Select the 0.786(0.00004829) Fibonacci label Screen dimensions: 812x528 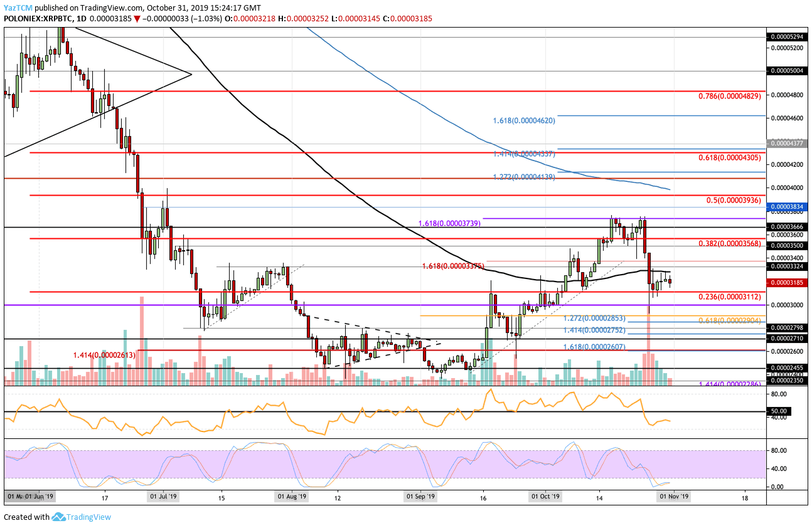click(729, 96)
